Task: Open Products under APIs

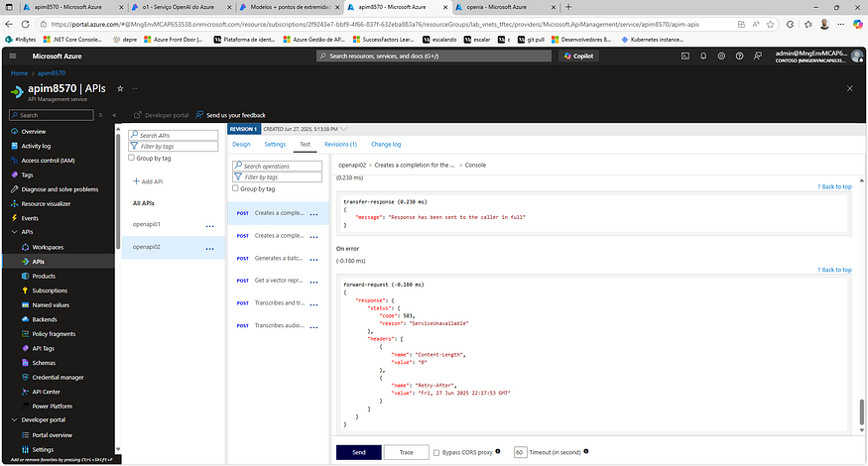Action: coord(44,277)
